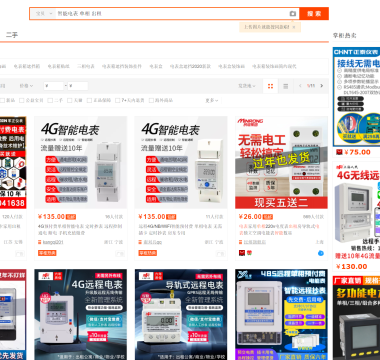Click the blue chat icon under ¥26.00 item
The height and width of the screenshot is (360, 380).
[x=321, y=253]
